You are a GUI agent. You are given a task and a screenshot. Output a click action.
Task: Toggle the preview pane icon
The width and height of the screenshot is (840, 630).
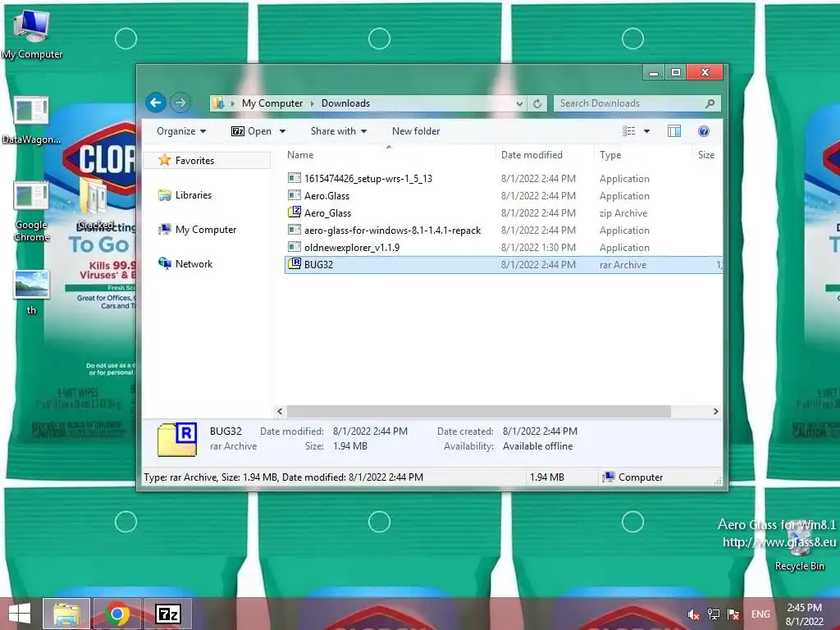point(674,131)
